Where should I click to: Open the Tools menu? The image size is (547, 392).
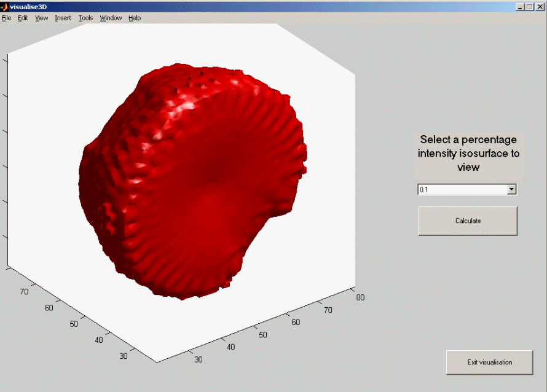85,18
